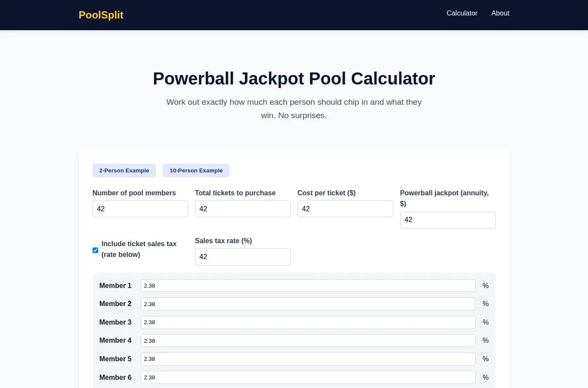Select Member 4 percentage field
The width and height of the screenshot is (588, 388).
pos(308,341)
